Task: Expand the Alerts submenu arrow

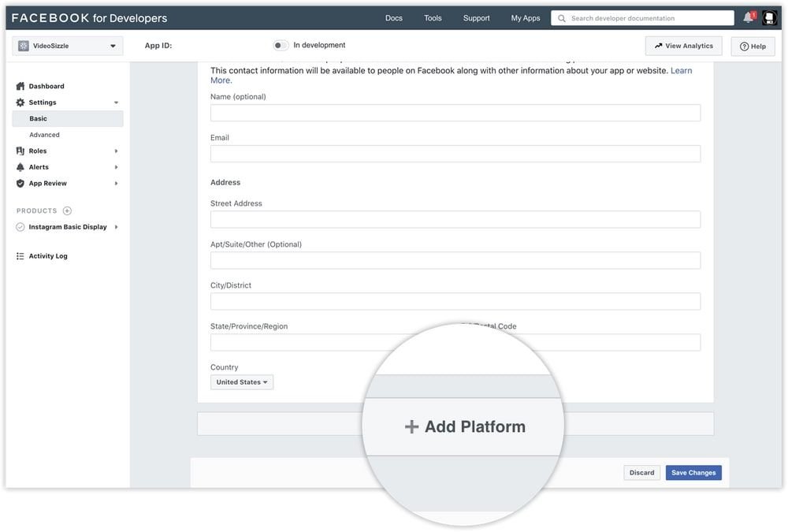Action: click(116, 167)
